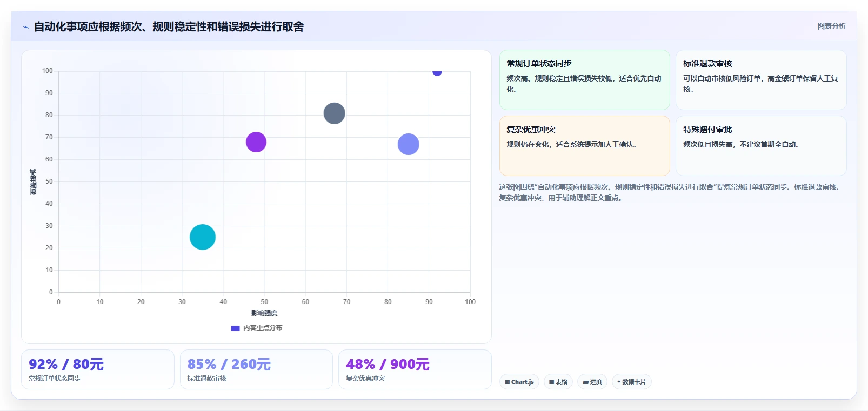Image resolution: width=868 pixels, height=411 pixels.
Task: Open the 复杂优惠冲突 orange card
Action: coord(585,146)
